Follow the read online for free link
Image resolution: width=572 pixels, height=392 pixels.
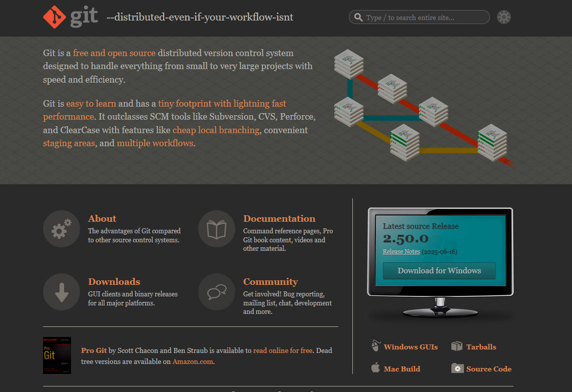click(283, 350)
